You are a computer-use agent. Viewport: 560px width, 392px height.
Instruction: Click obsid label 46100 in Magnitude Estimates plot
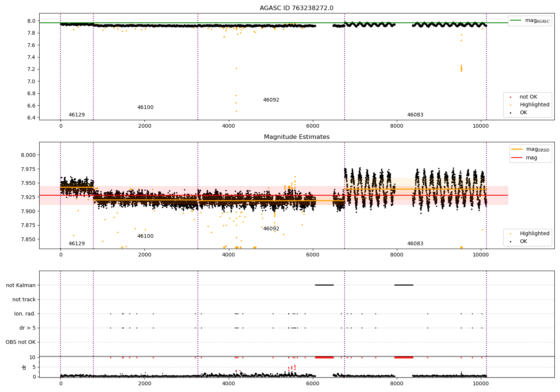(x=145, y=236)
